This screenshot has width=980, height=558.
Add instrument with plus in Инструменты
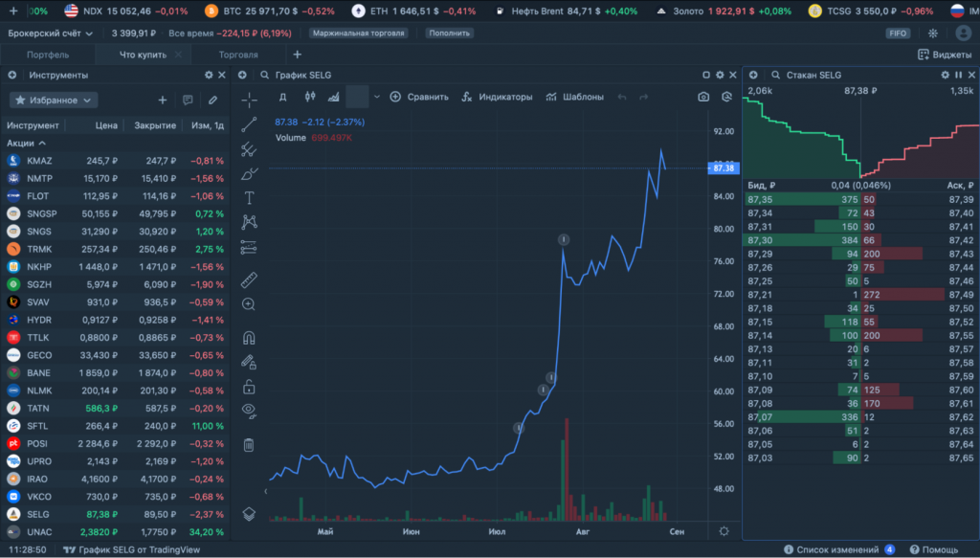click(163, 100)
